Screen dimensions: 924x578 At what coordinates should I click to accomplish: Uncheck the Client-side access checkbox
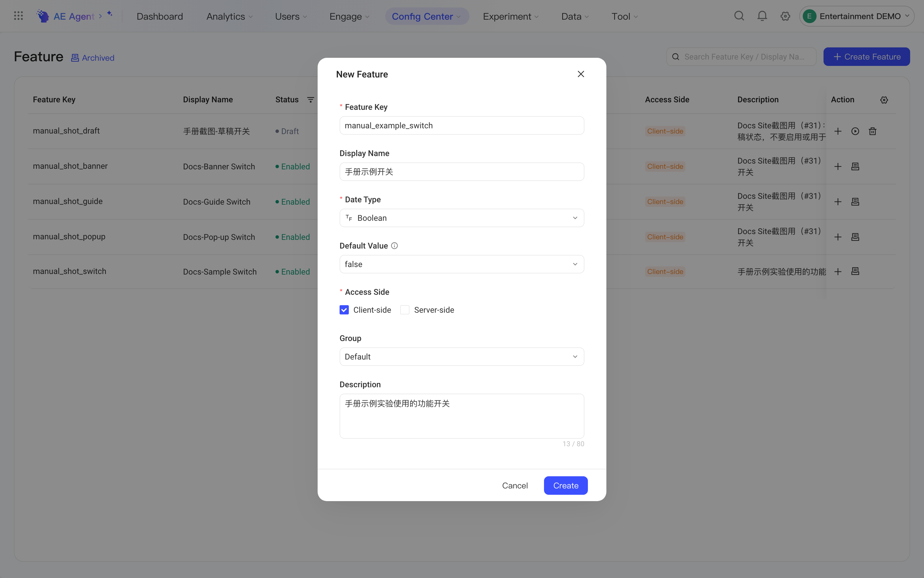[x=344, y=310]
